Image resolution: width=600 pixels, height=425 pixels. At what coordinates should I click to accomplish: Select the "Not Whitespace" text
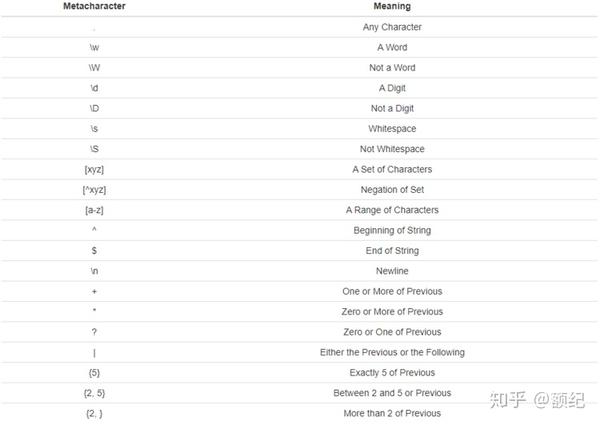391,149
